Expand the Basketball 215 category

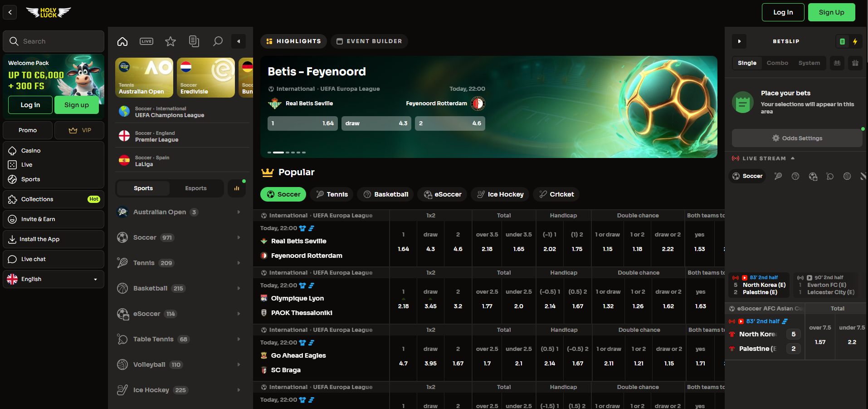pyautogui.click(x=180, y=288)
